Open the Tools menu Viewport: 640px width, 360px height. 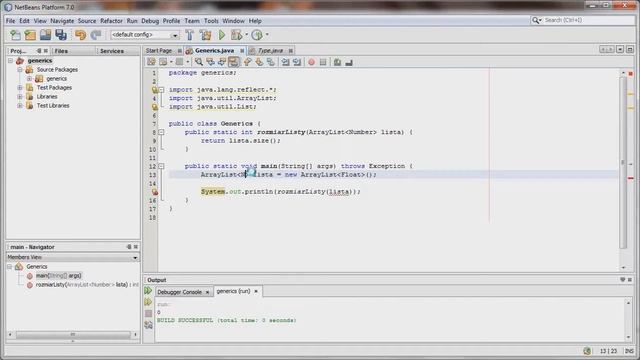(x=211, y=21)
